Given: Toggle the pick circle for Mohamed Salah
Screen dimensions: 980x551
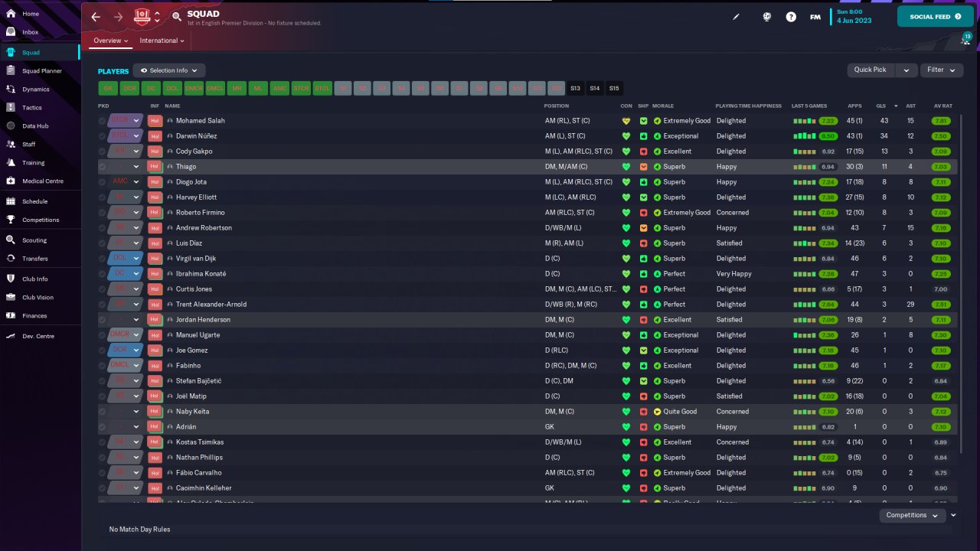Looking at the screenshot, I should [103, 121].
